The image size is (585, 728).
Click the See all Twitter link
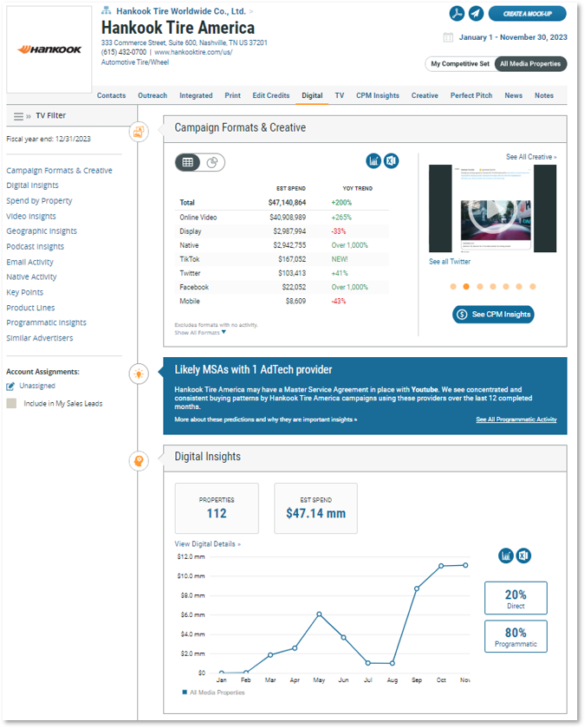point(450,262)
